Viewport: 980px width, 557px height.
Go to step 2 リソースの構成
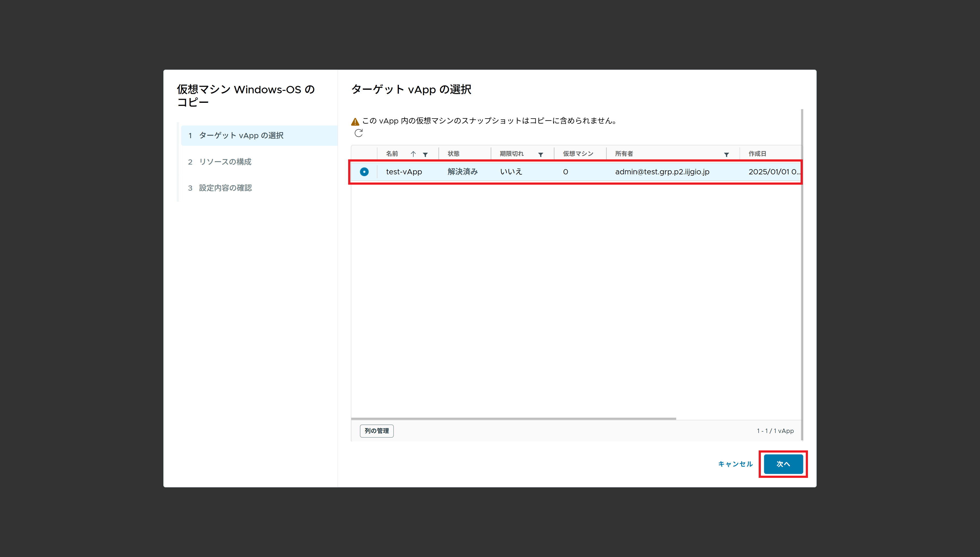coord(225,162)
